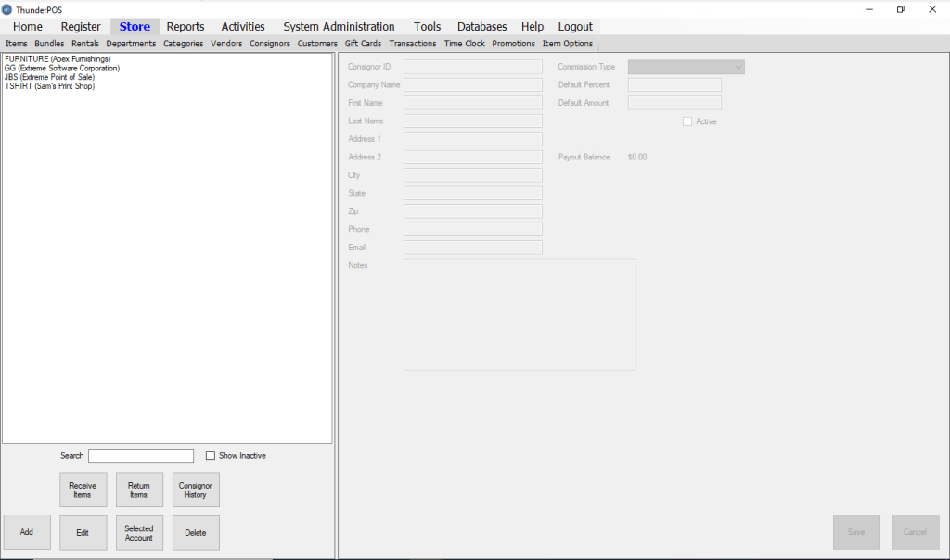Click the Search input field
Image resolution: width=950 pixels, height=560 pixels.
coord(141,455)
